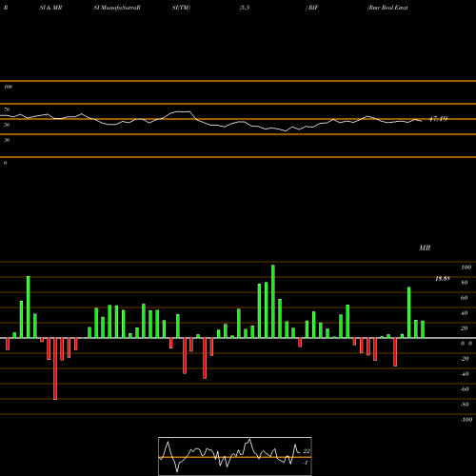The width and height of the screenshot is (476, 476).
Task: Click the MR axis label -60
Action: click(x=465, y=389)
